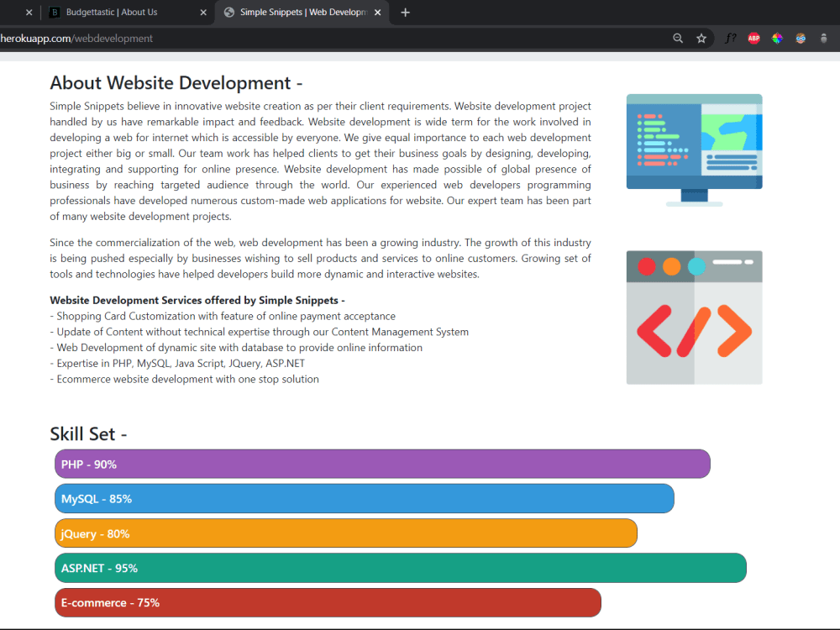
Task: Close the leftmost partially visible tab
Action: (x=29, y=13)
